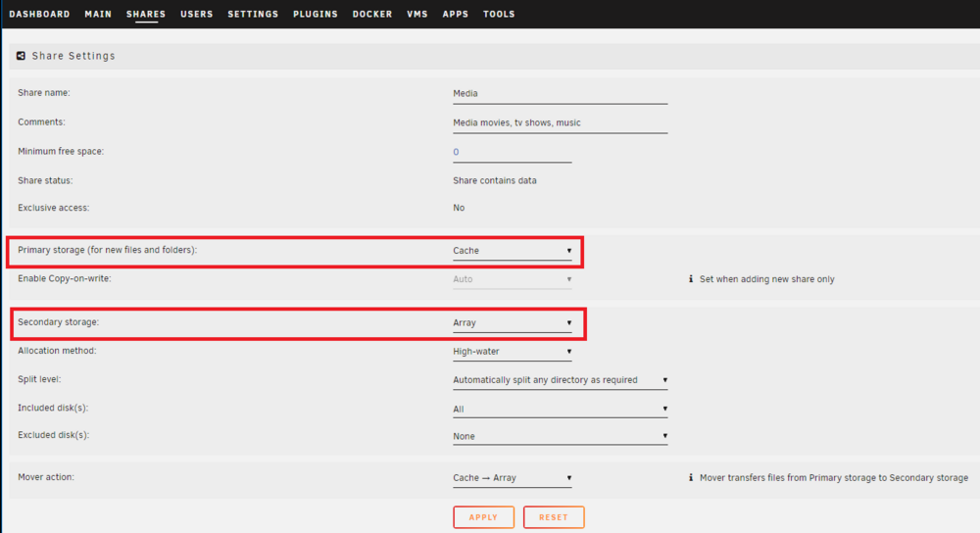
Task: Click info icon beside Mover action note
Action: coord(691,477)
